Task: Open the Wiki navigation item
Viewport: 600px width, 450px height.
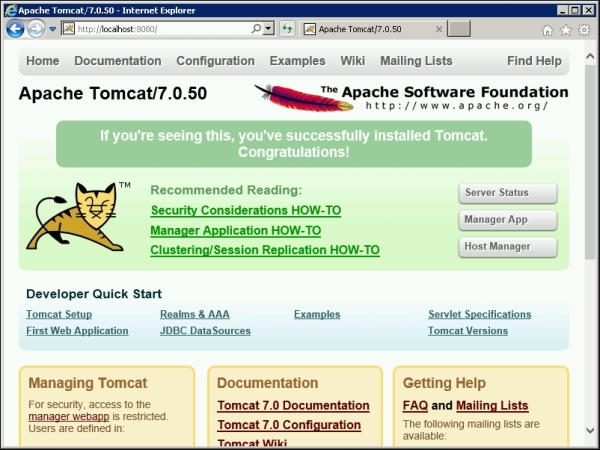Action: 353,61
